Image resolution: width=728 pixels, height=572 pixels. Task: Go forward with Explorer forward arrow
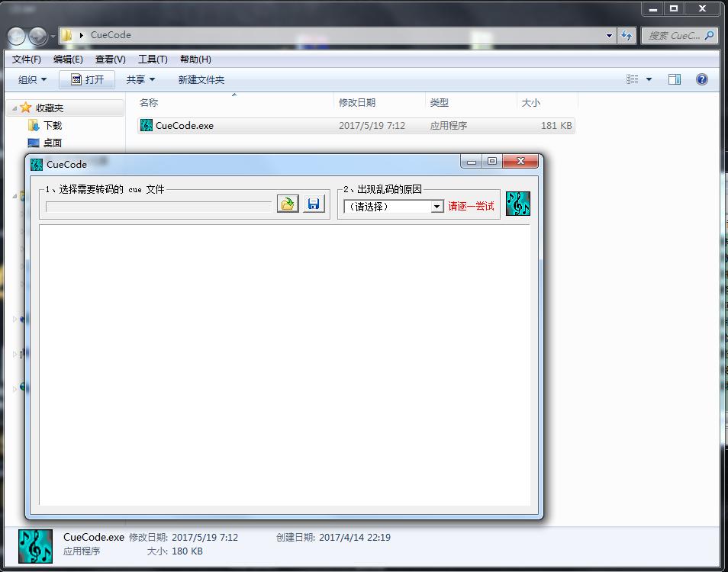pos(37,36)
